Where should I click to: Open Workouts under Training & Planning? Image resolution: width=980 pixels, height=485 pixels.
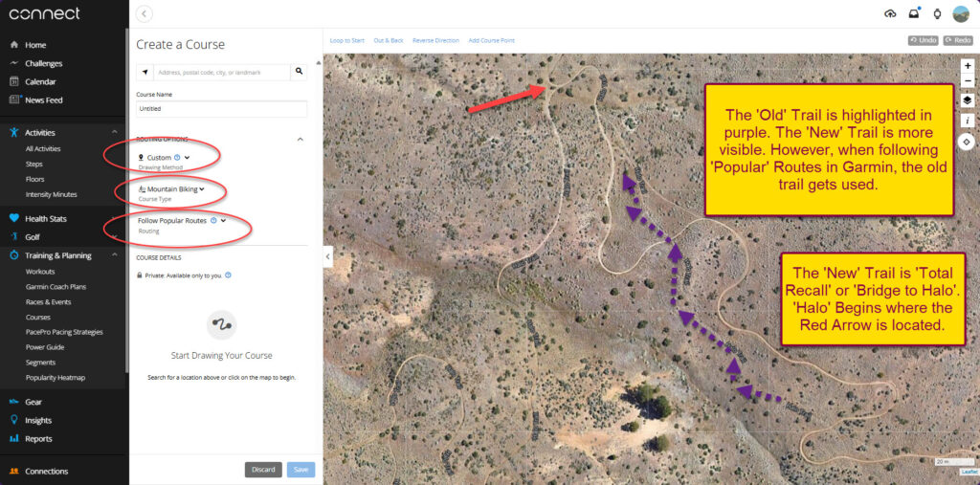click(40, 272)
